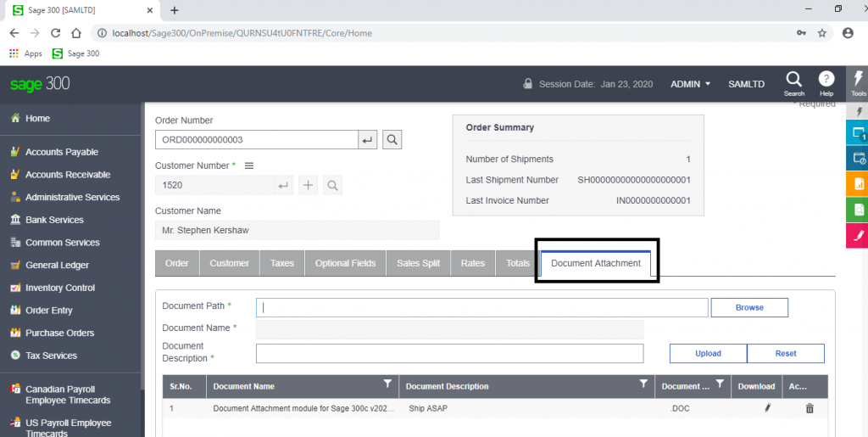Delete the Ship ASAP document via the trash icon
The width and height of the screenshot is (868, 437).
810,408
